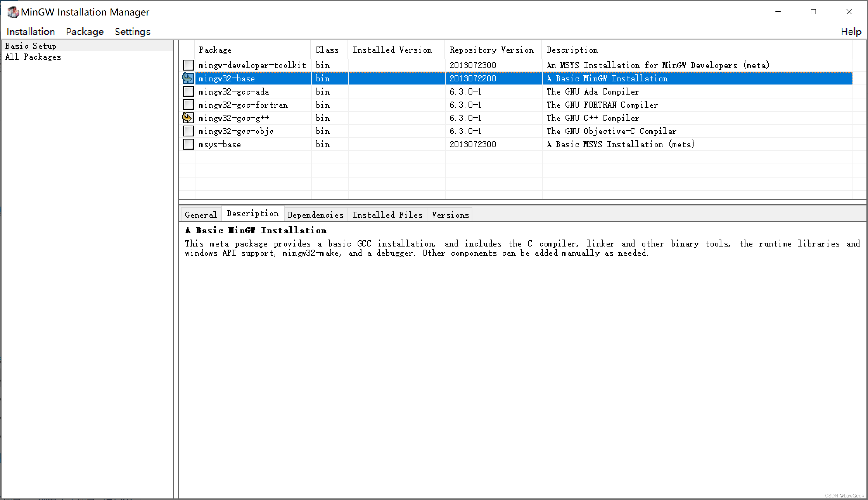Switch to the General tab
This screenshot has height=500, width=868.
point(201,215)
